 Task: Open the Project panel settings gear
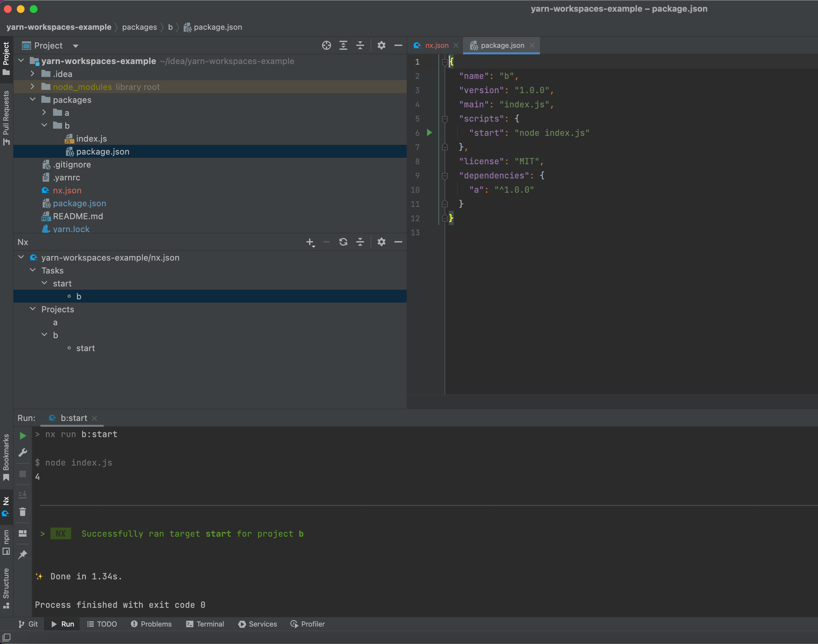381,45
